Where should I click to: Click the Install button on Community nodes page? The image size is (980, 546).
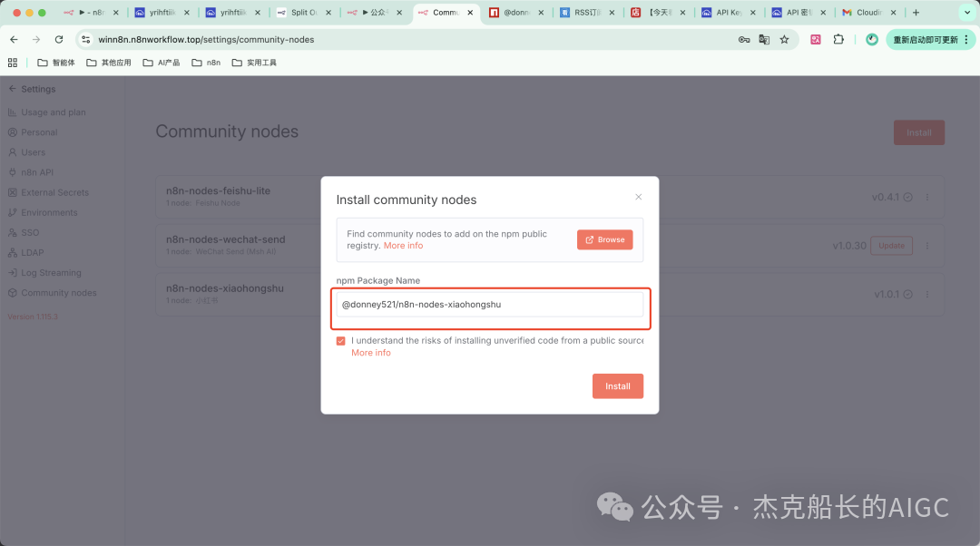[918, 132]
